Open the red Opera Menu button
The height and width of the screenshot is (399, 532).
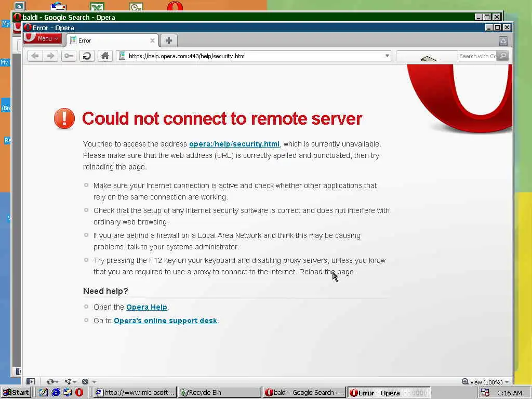(x=43, y=38)
